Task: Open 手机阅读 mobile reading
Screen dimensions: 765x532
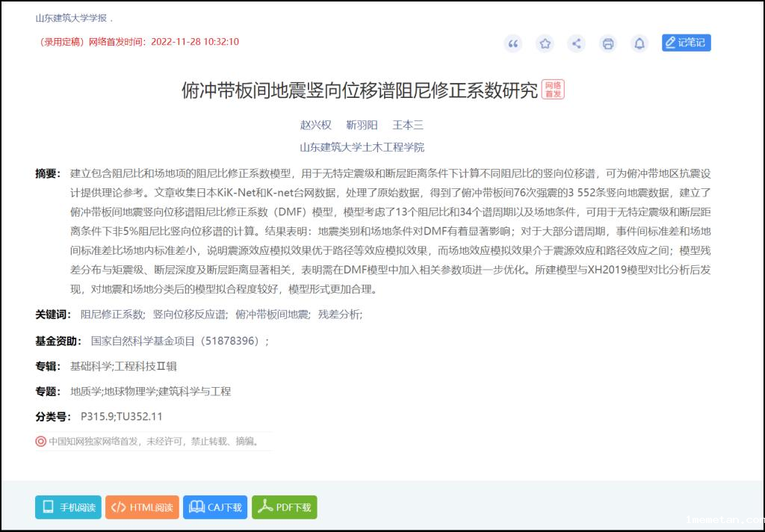Action: coord(68,507)
